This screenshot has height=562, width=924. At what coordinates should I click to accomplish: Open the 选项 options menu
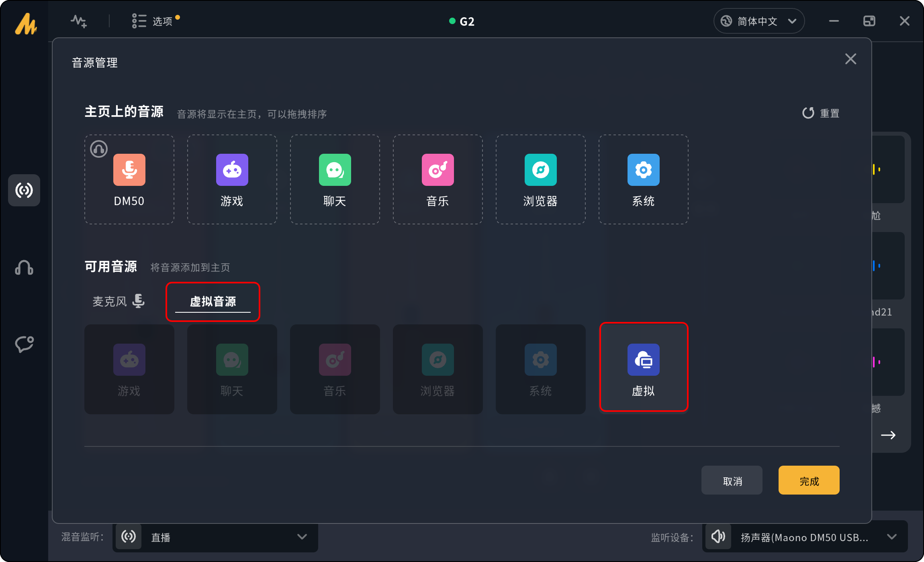(x=156, y=21)
